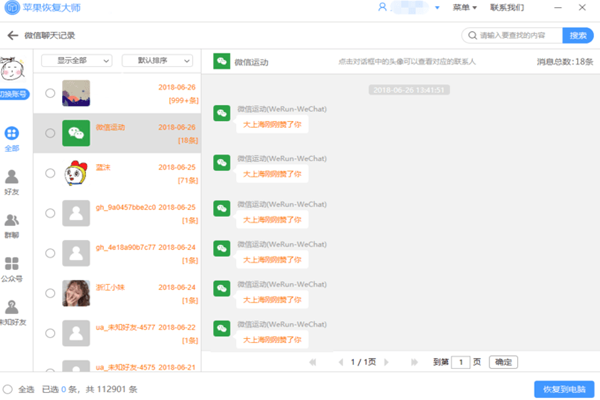Expand the 显示全部 filter dropdown
The height and width of the screenshot is (400, 600).
click(x=78, y=60)
